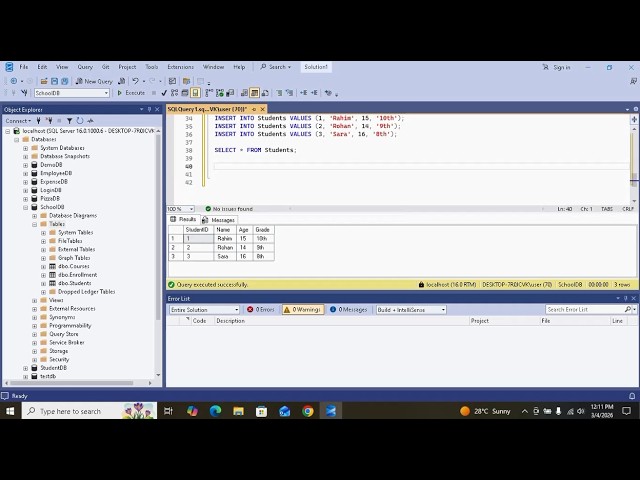Open the Extensions menu
The width and height of the screenshot is (640, 480).
[x=180, y=67]
